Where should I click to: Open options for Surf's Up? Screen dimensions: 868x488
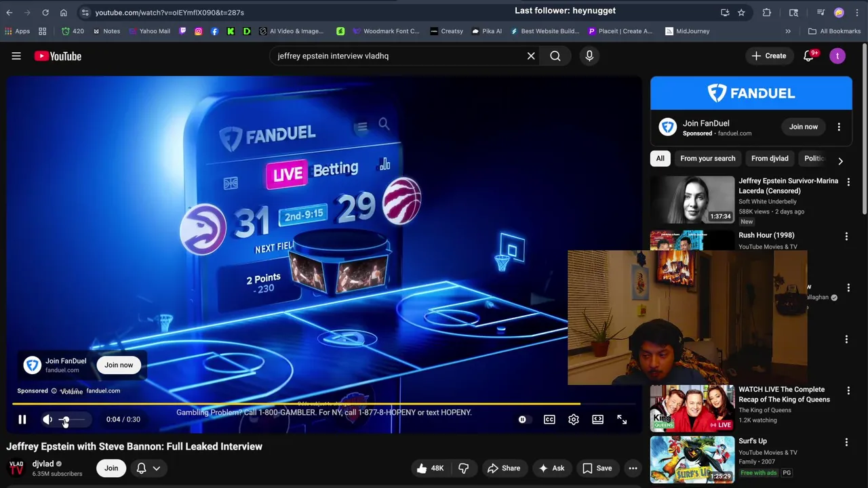coord(846,443)
